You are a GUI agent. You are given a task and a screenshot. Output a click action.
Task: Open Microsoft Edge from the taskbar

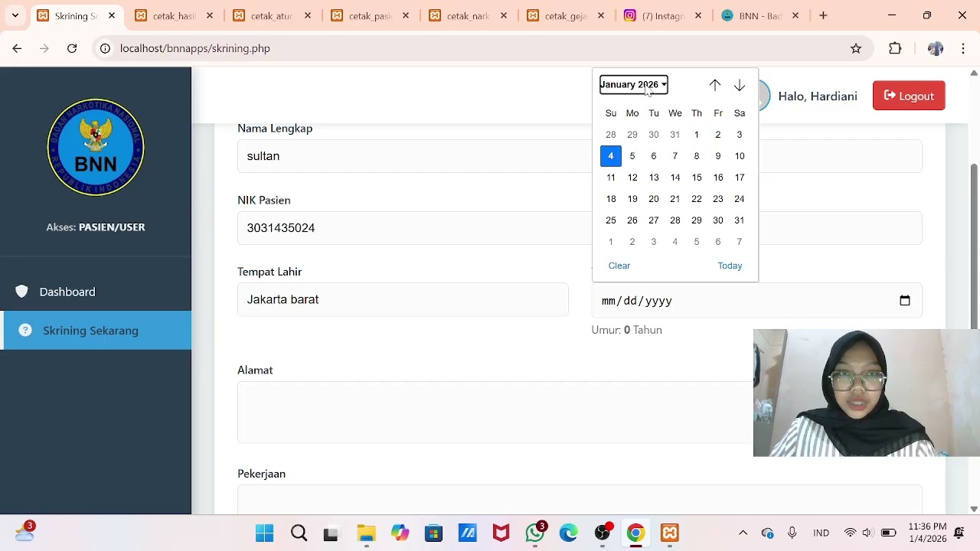[568, 533]
